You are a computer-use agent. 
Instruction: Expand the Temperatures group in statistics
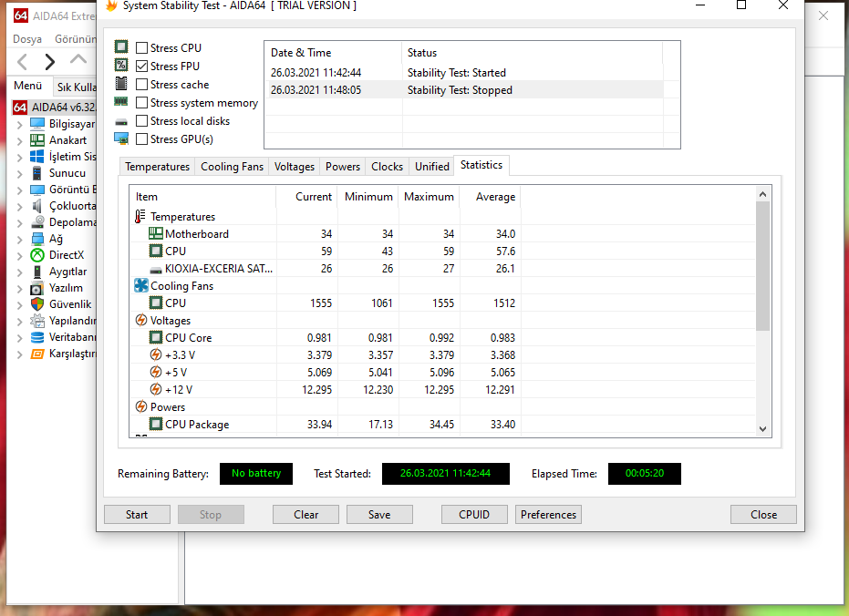[x=139, y=216]
